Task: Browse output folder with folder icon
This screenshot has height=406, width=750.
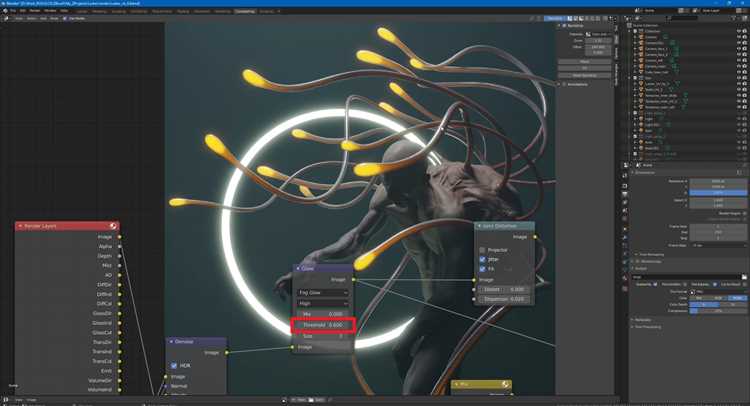Action: click(744, 277)
